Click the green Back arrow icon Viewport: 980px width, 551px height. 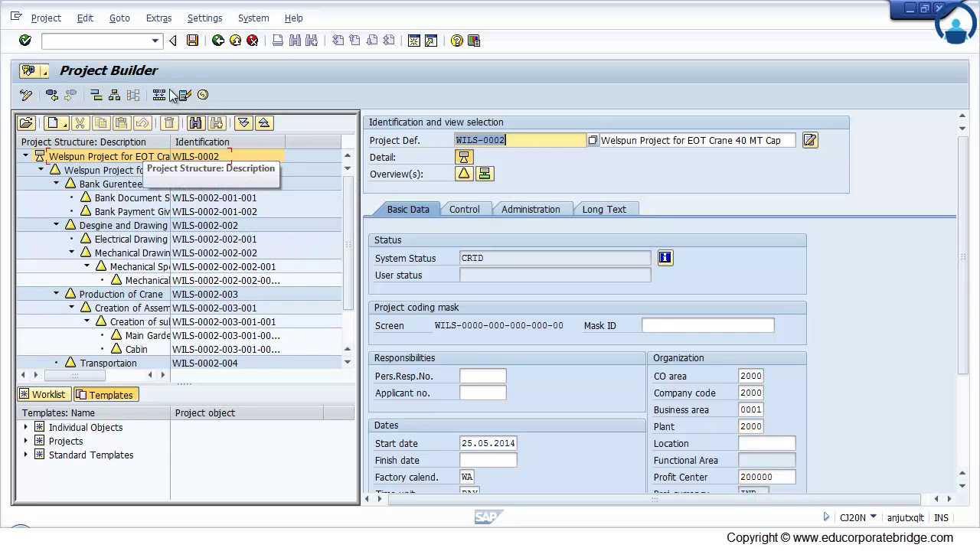(218, 41)
